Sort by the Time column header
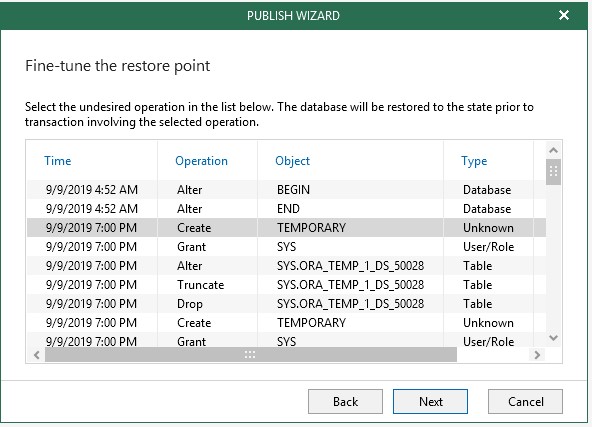Viewport: 592px width, 427px height. coord(57,161)
